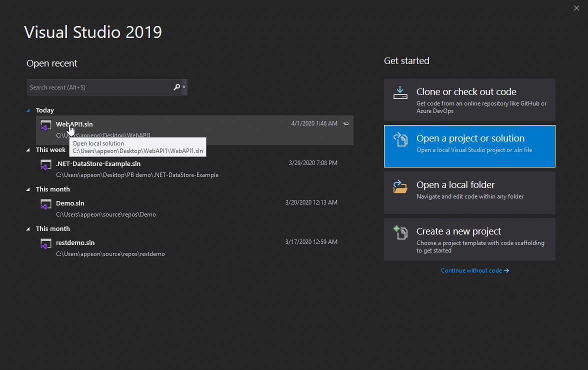Click the Today group label
588x370 pixels.
point(45,110)
